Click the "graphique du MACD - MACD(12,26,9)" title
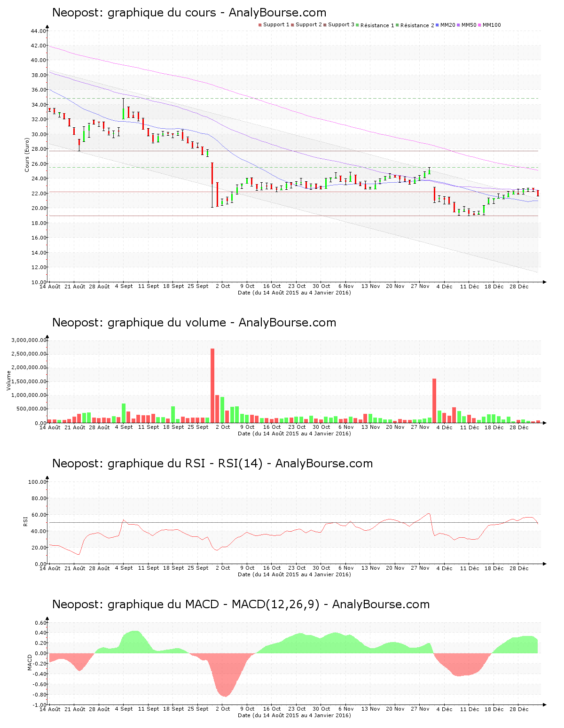The width and height of the screenshot is (564, 728). coord(214,604)
